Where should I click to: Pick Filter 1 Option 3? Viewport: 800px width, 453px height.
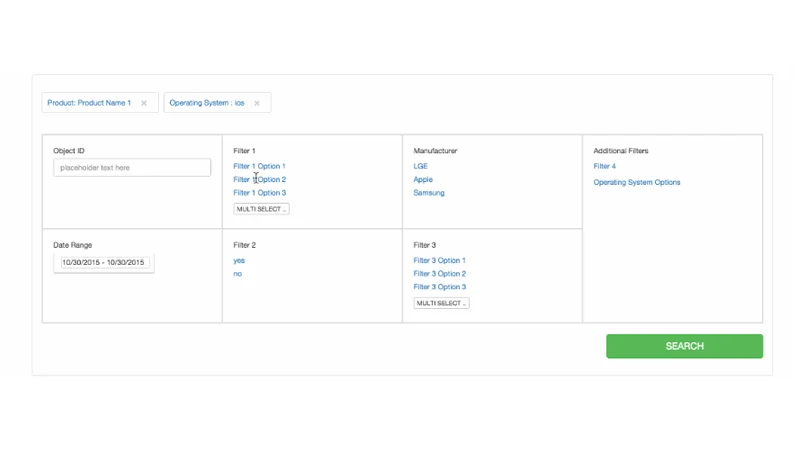coord(259,193)
